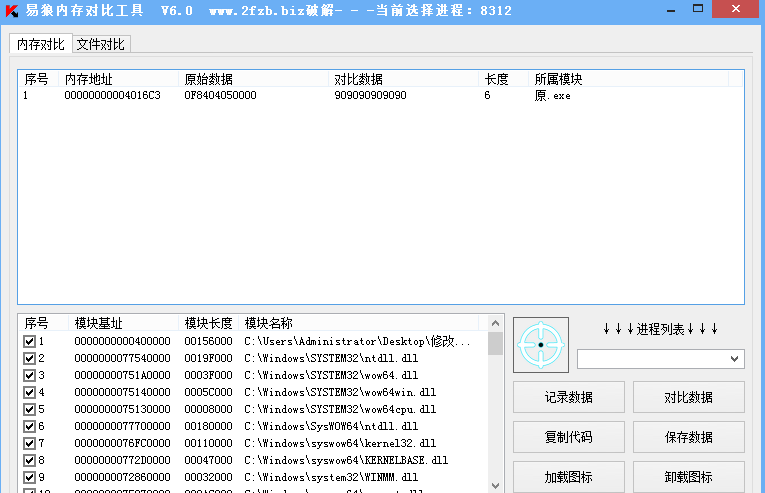The width and height of the screenshot is (765, 493).
Task: Uncheck the KERNELBASE.dll module checkbox
Action: click(x=29, y=461)
